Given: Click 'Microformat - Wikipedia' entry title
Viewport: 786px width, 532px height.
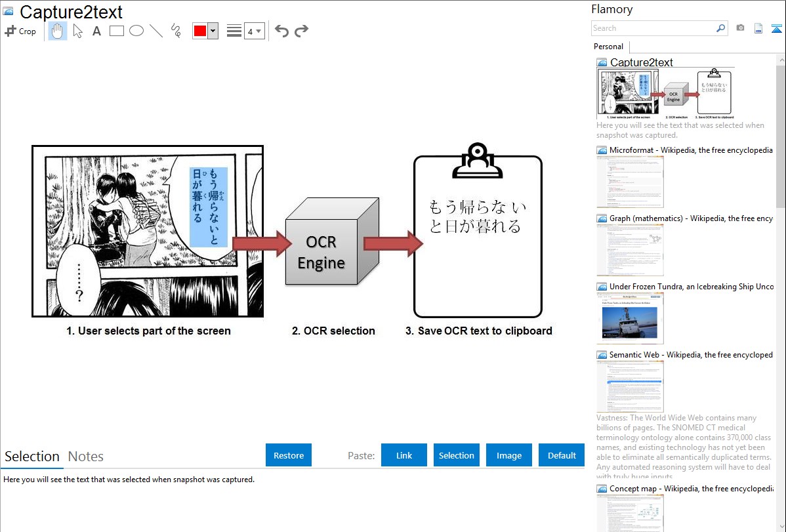Looking at the screenshot, I should (691, 150).
